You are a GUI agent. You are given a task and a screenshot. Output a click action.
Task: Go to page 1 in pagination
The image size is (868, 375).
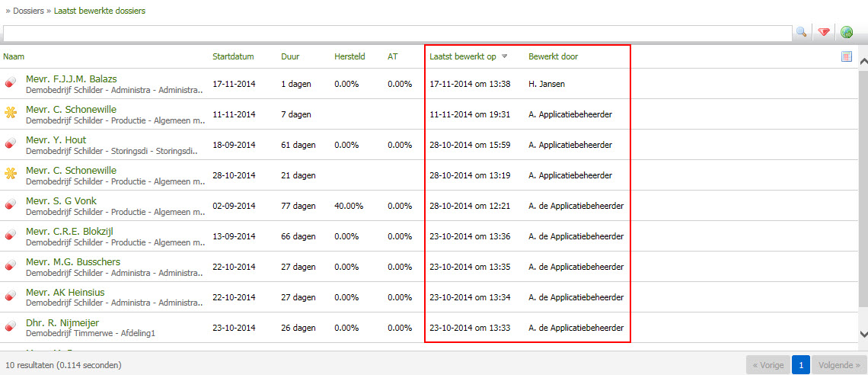click(800, 365)
